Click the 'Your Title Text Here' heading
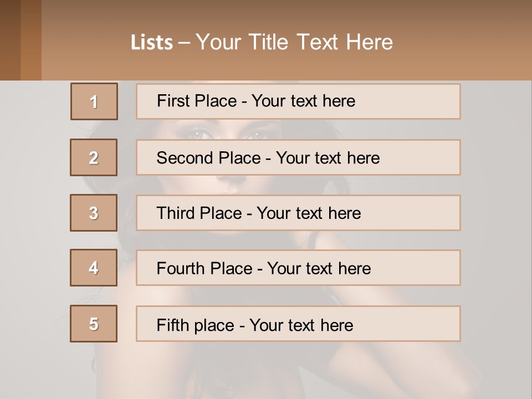 294,42
